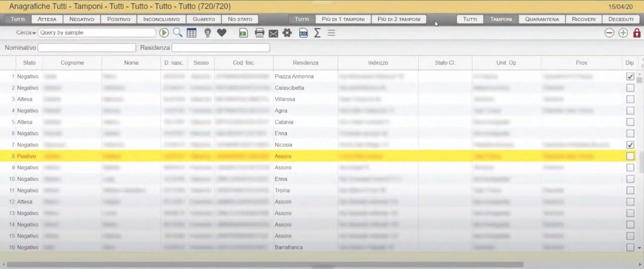Click vertical scrollbar down arrow
This screenshot has width=644, height=269.
(x=640, y=248)
